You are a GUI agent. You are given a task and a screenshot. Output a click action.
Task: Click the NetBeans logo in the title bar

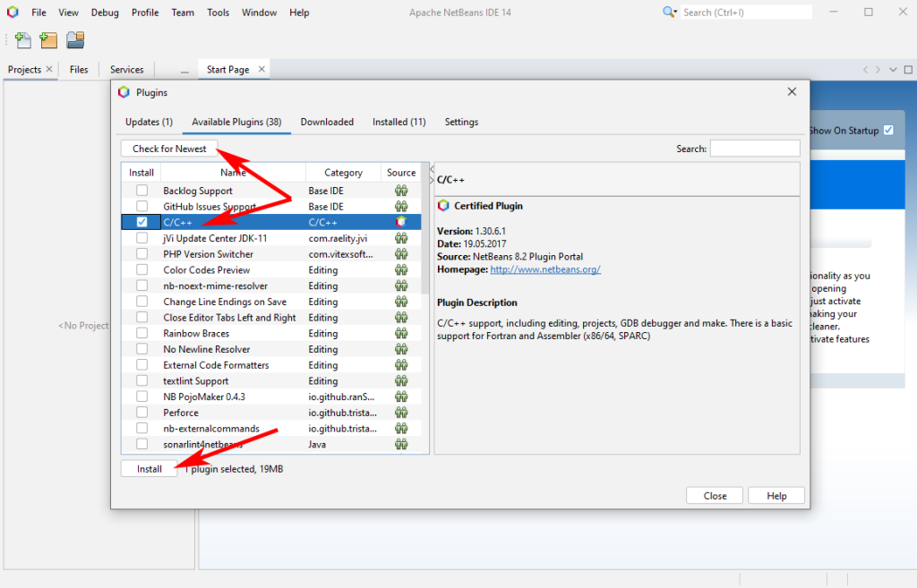[x=13, y=12]
